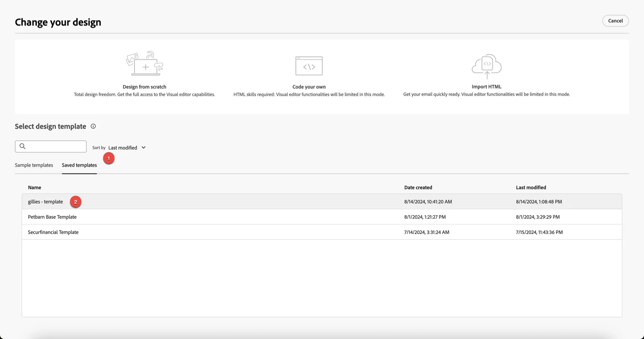The image size is (644, 339).
Task: Select the gillies - template row
Action: [x=322, y=201]
